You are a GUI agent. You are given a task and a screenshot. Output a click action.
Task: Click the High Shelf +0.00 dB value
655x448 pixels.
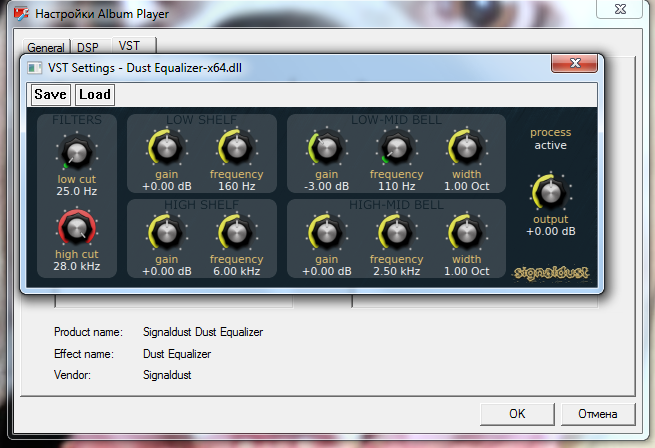coord(167,271)
